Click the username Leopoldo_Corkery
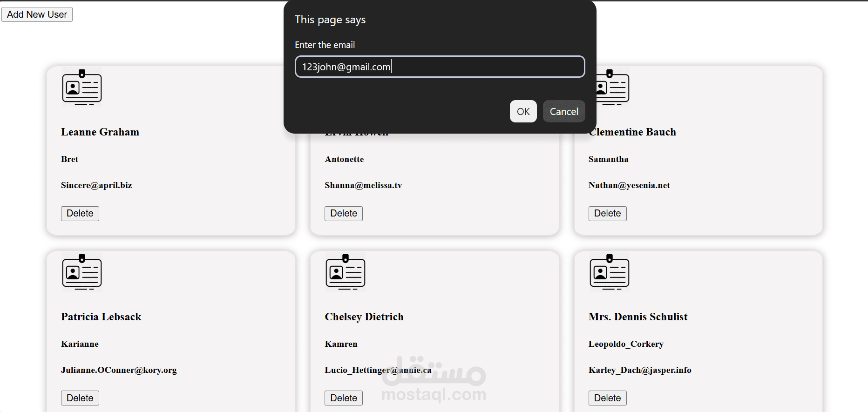The height and width of the screenshot is (412, 868). (x=626, y=344)
